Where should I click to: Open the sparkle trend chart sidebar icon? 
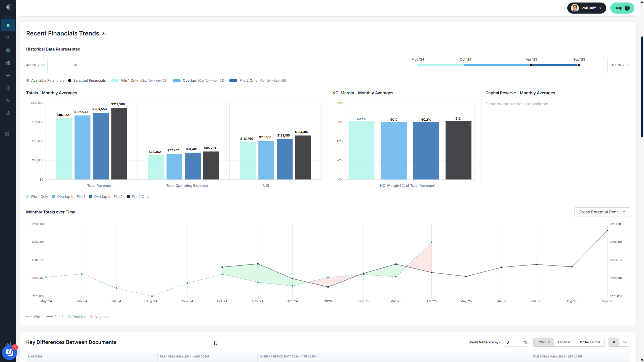click(x=8, y=101)
